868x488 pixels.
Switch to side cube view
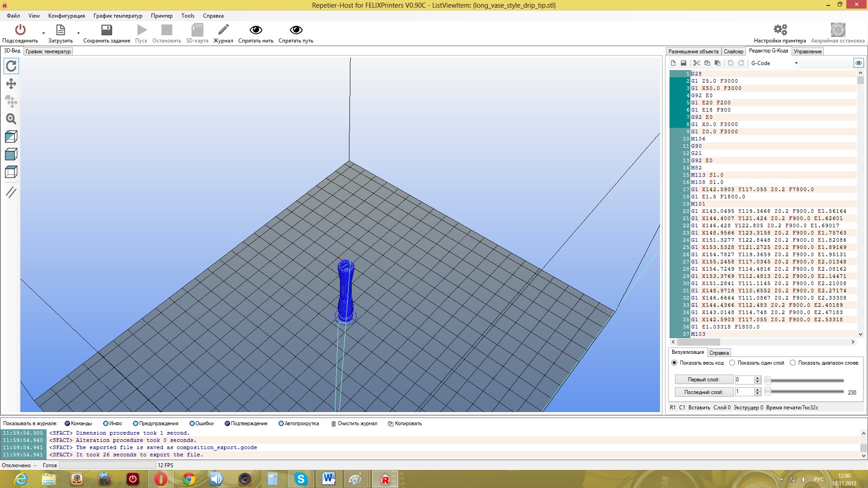tap(11, 154)
